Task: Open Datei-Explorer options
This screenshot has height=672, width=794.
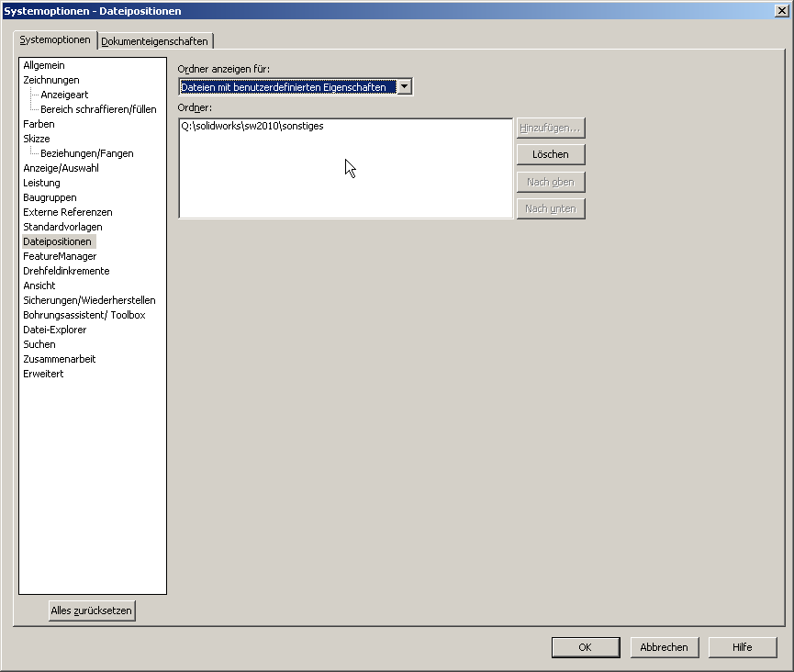Action: point(55,330)
